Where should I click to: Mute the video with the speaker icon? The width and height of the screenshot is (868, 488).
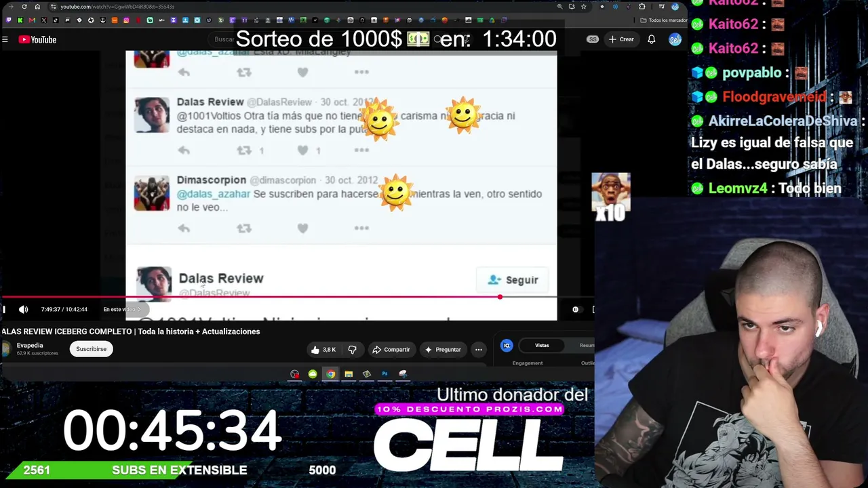[24, 310]
